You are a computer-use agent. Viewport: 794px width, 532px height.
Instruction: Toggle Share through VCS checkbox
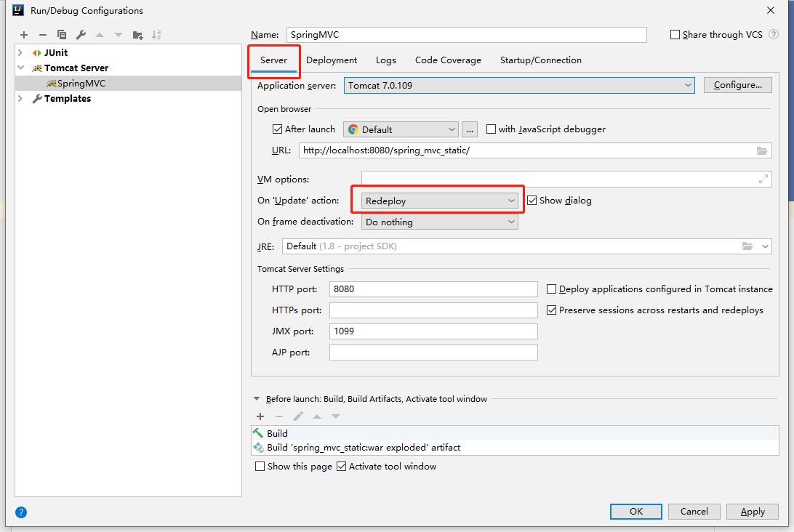[x=675, y=34]
